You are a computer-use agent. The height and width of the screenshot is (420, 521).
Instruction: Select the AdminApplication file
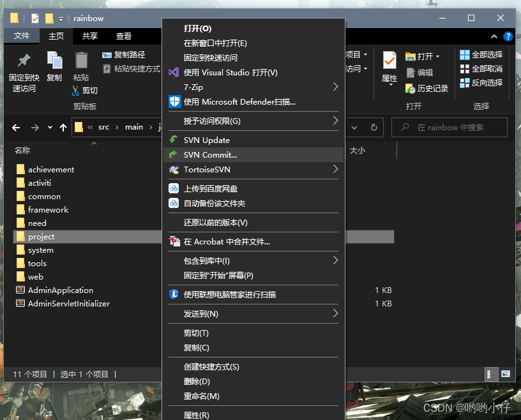[x=61, y=290]
